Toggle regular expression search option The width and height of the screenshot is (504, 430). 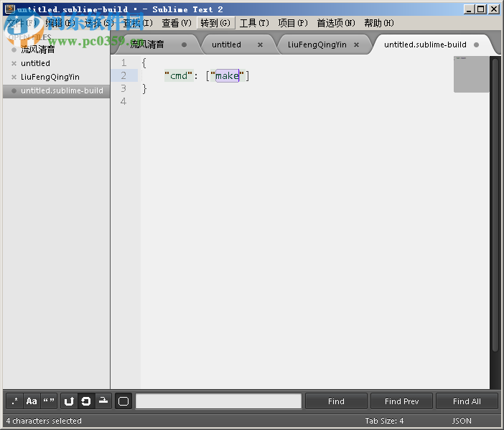[14, 401]
